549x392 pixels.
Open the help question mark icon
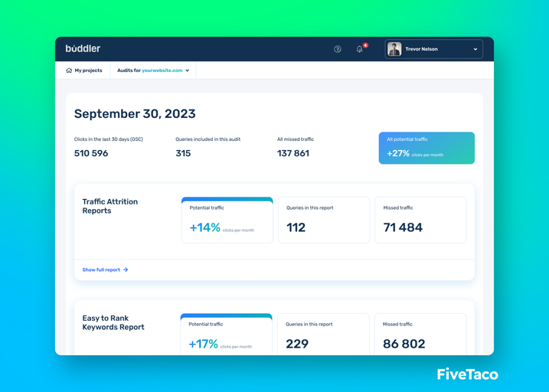(337, 49)
